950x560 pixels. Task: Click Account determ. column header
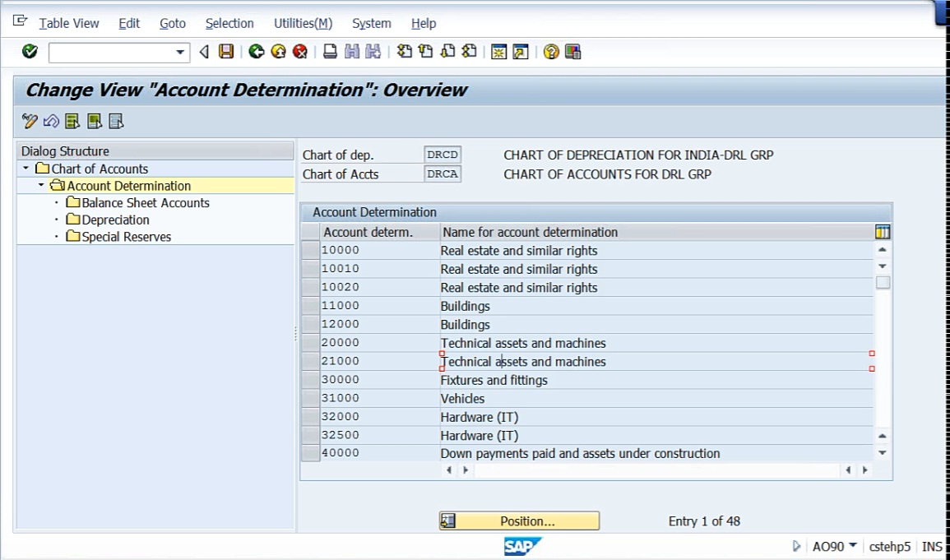380,232
